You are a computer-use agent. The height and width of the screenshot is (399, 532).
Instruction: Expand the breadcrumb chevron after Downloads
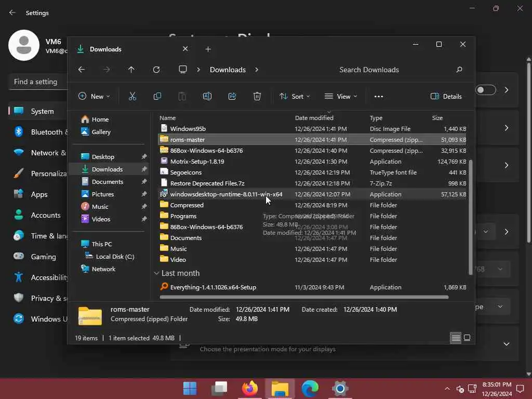(x=257, y=70)
